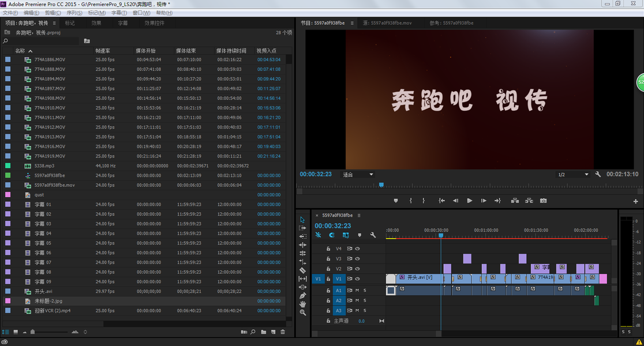The width and height of the screenshot is (644, 346).
Task: Adjust the project panel zoom slider
Action: [x=32, y=332]
